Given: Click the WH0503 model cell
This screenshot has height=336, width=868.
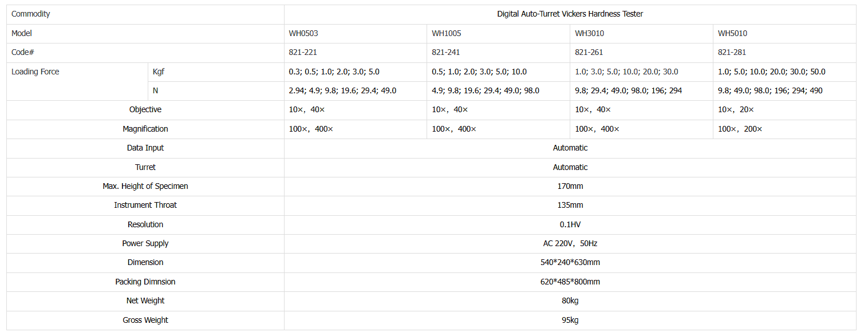Looking at the screenshot, I should click(x=303, y=34).
